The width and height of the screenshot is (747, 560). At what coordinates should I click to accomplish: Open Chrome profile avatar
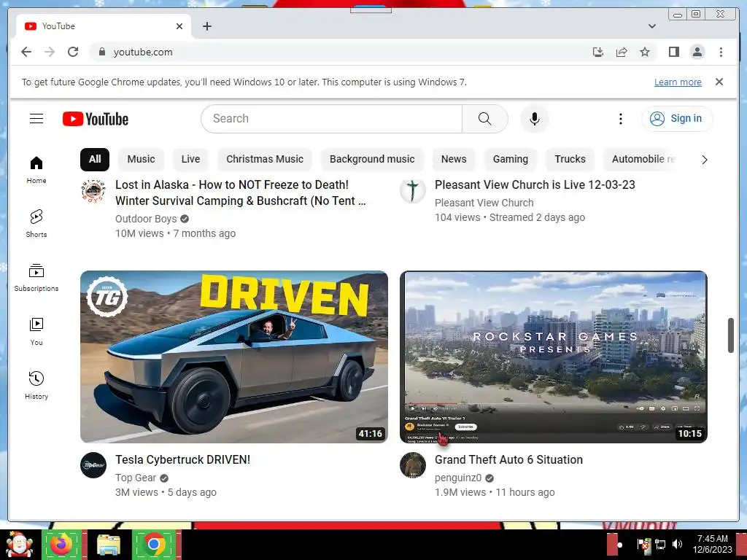click(697, 52)
